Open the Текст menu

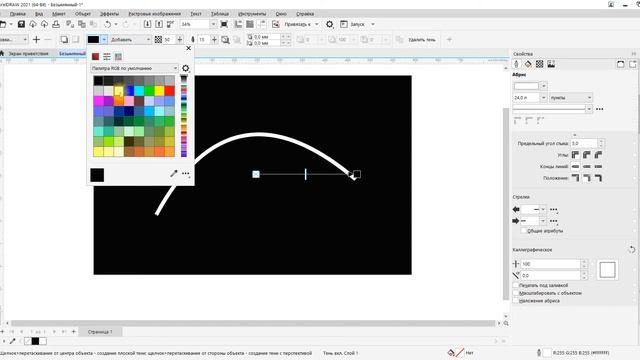click(x=196, y=14)
